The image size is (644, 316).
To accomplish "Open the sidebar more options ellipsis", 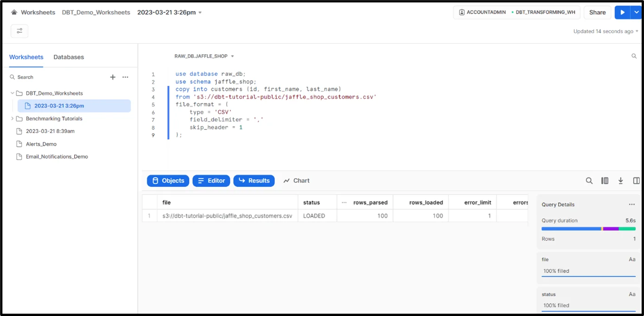I will (125, 77).
